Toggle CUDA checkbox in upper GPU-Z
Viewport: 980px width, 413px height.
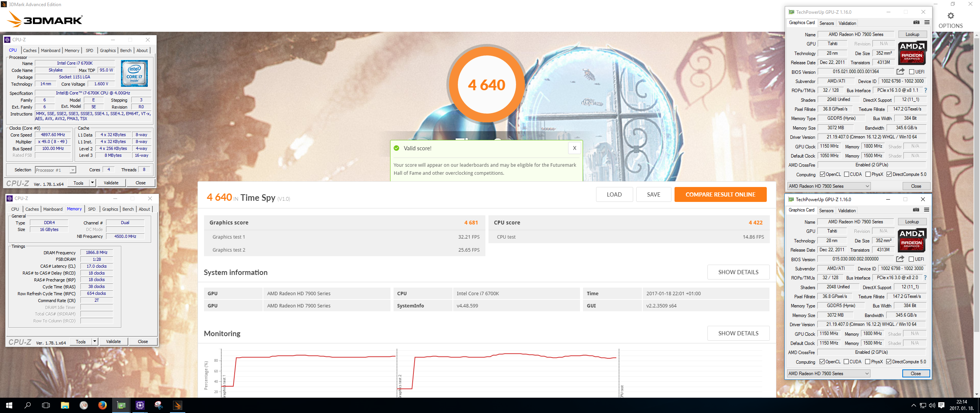point(846,175)
